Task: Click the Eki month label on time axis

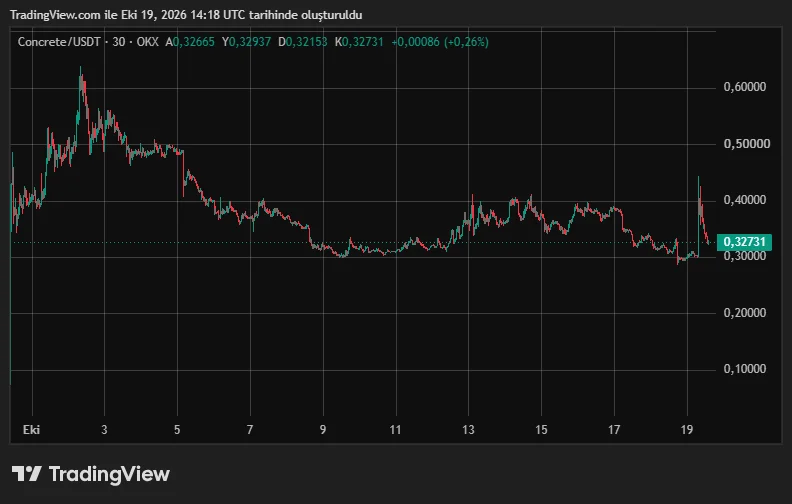Action: [x=31, y=430]
